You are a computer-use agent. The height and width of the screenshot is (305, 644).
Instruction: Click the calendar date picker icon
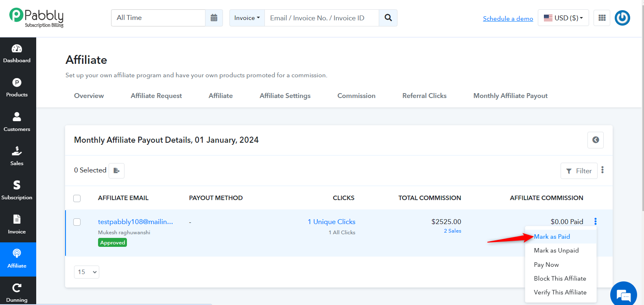[214, 18]
